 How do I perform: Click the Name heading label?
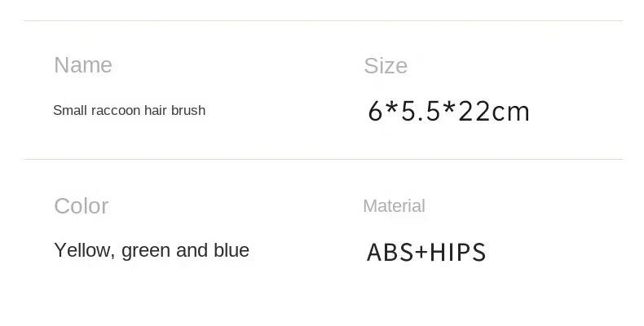click(83, 65)
